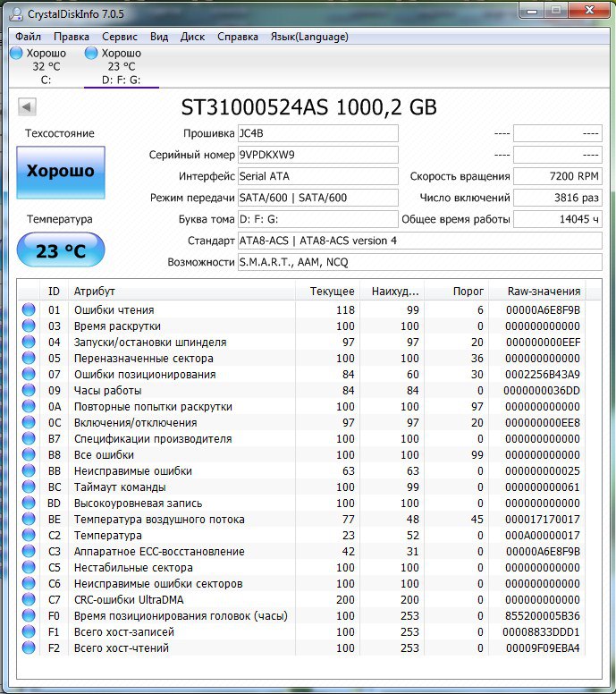Click raw value 00009F09EBA4
This screenshot has width=616, height=694.
pyautogui.click(x=543, y=648)
